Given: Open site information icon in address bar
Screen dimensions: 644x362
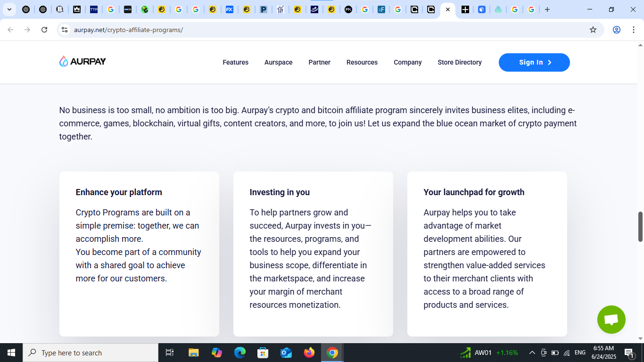Looking at the screenshot, I should pyautogui.click(x=65, y=30).
